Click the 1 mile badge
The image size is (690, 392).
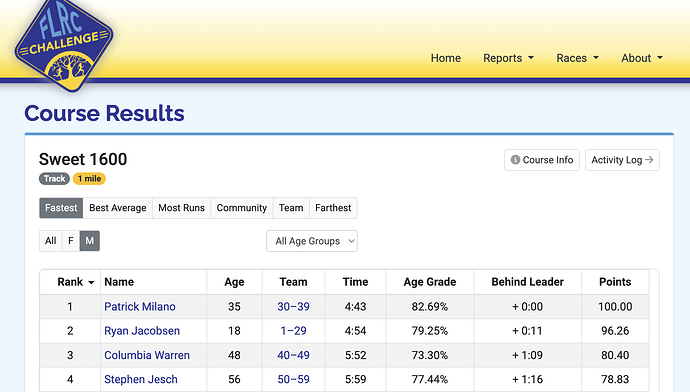point(89,179)
